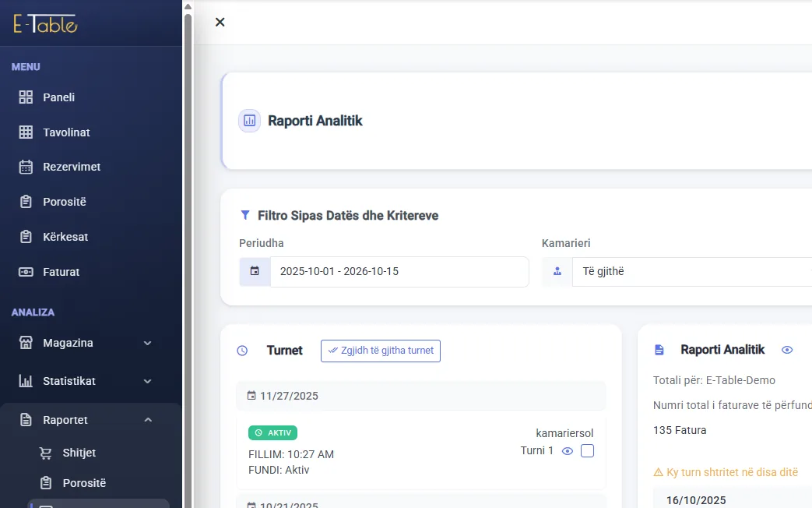The image size is (812, 508).
Task: Click the Faturat cash icon
Action: click(x=26, y=272)
